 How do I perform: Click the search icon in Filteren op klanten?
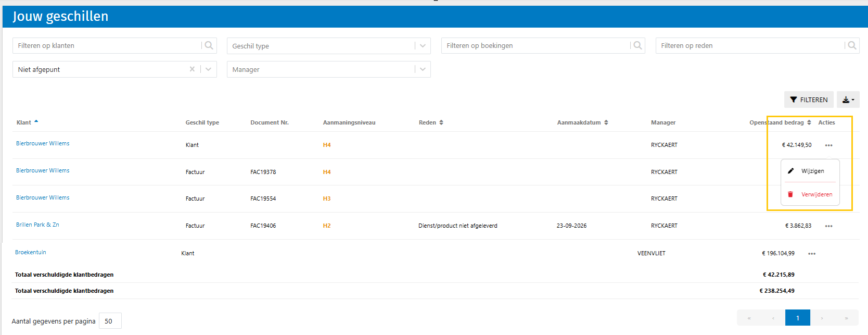tap(209, 45)
